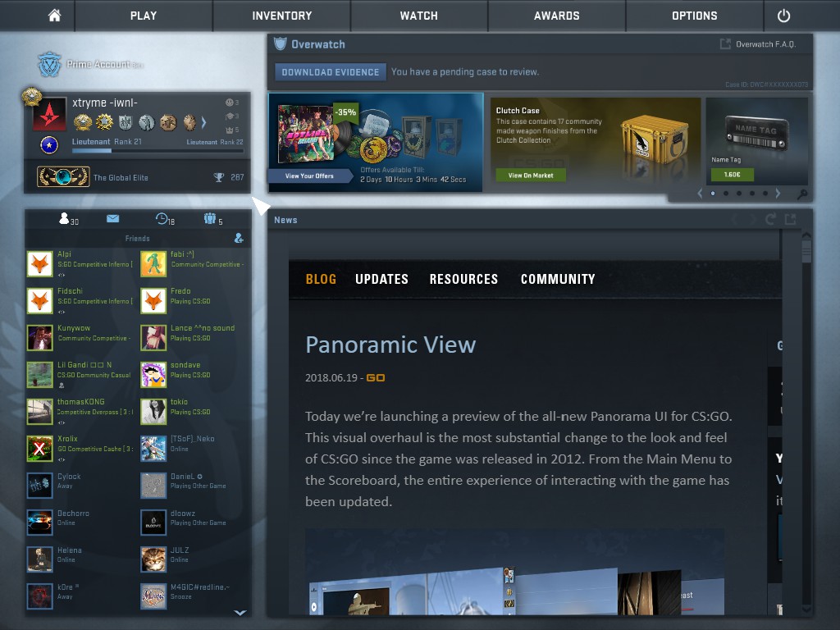840x630 pixels.
Task: Open recent teammates clock tab
Action: tap(162, 218)
